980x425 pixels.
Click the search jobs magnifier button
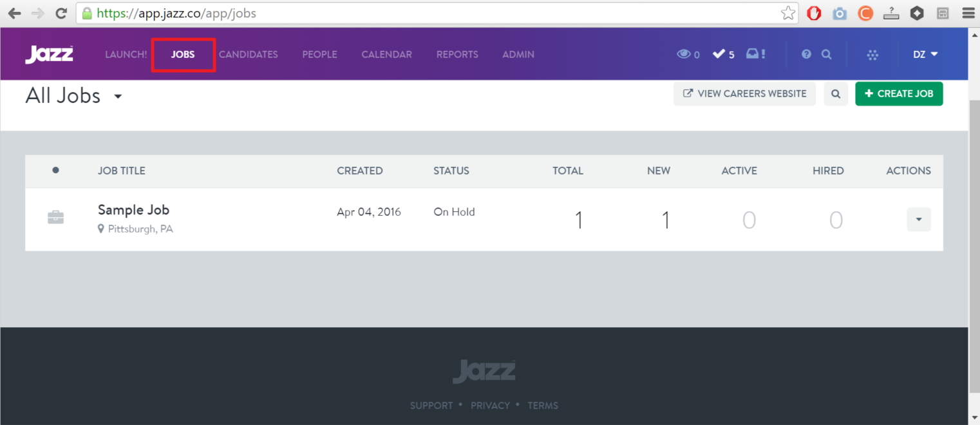[836, 94]
